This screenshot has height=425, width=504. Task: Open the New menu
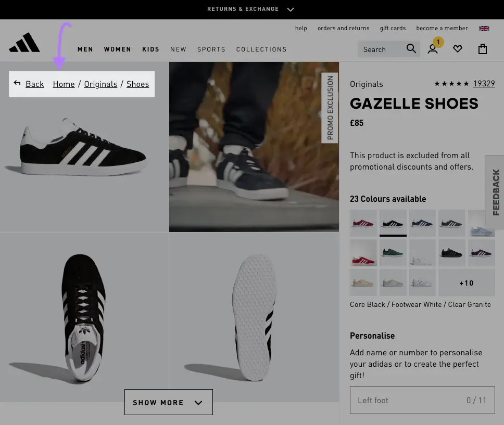[x=179, y=49]
